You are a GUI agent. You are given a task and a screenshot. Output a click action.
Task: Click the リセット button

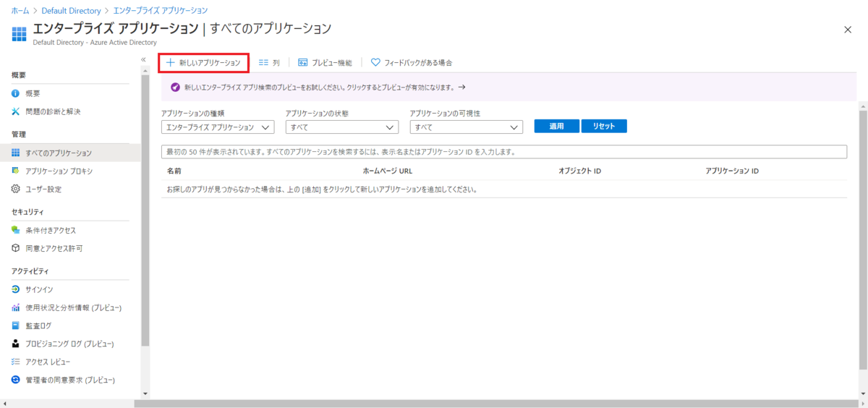(x=604, y=126)
